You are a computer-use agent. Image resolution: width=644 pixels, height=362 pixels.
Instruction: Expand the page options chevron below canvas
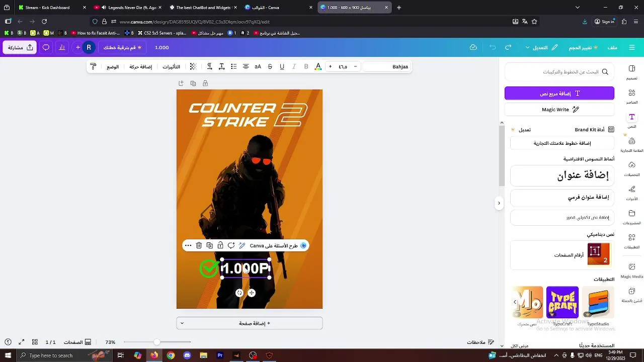click(x=182, y=323)
